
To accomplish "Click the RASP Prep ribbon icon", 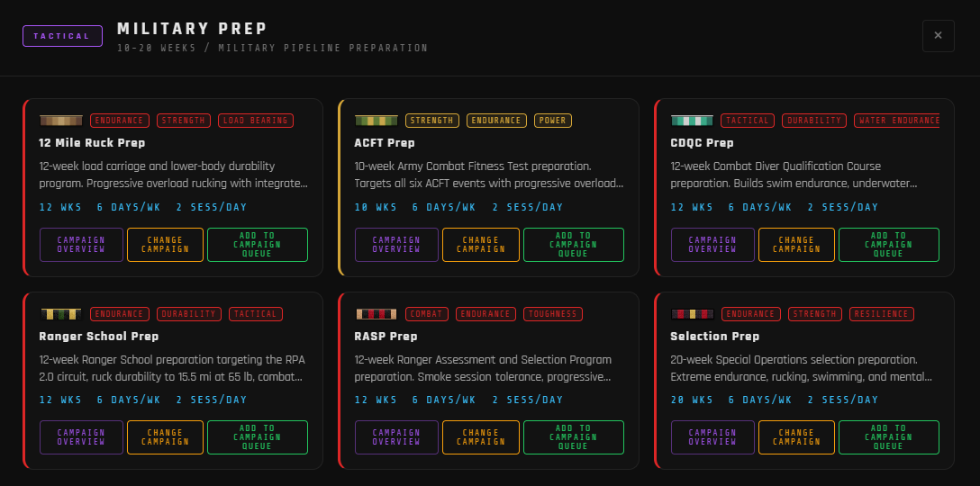I will (377, 313).
